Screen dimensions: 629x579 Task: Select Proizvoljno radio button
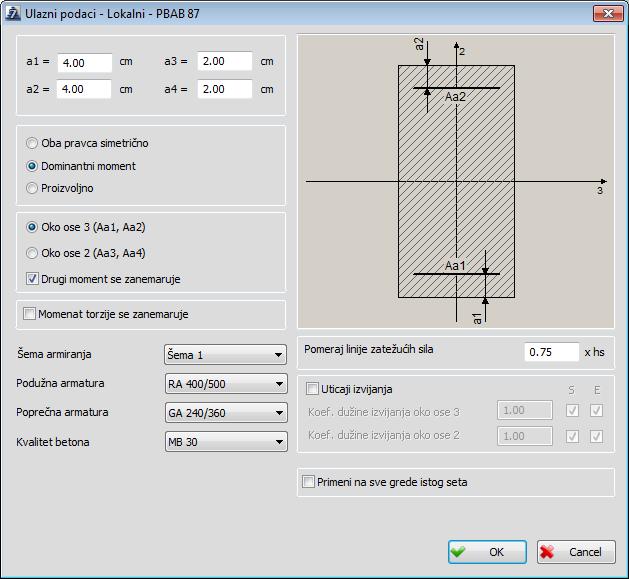(x=32, y=188)
